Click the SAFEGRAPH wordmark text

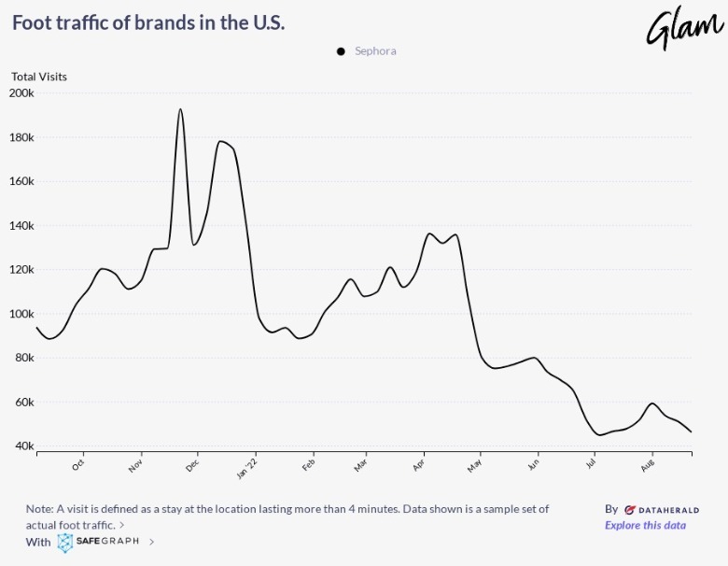coord(108,542)
